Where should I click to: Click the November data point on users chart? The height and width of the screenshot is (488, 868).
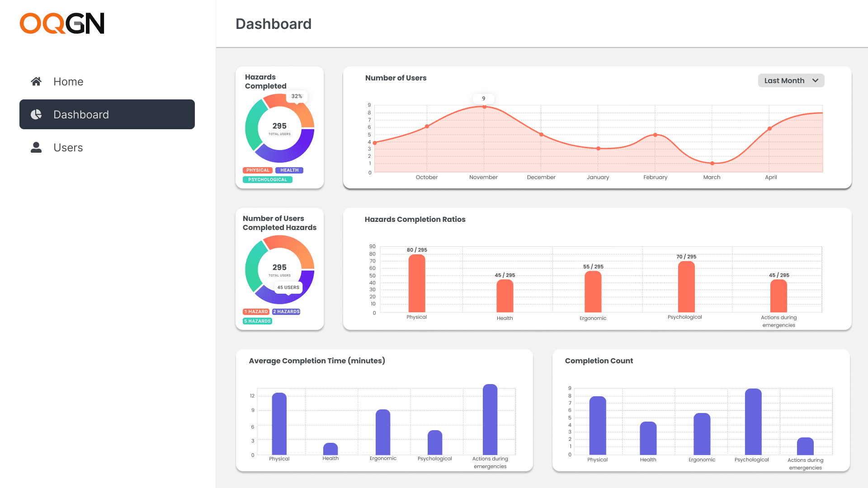pos(484,107)
